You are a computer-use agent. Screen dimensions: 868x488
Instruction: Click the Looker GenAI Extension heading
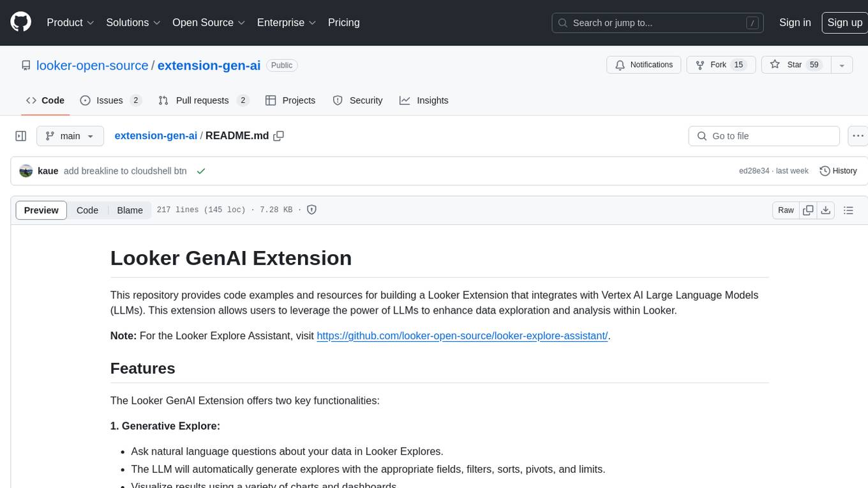[x=231, y=258]
